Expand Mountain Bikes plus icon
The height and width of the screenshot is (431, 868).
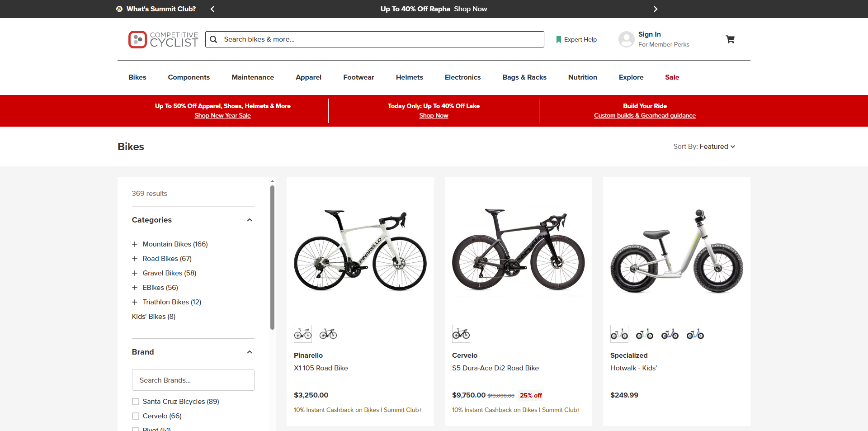pyautogui.click(x=135, y=244)
